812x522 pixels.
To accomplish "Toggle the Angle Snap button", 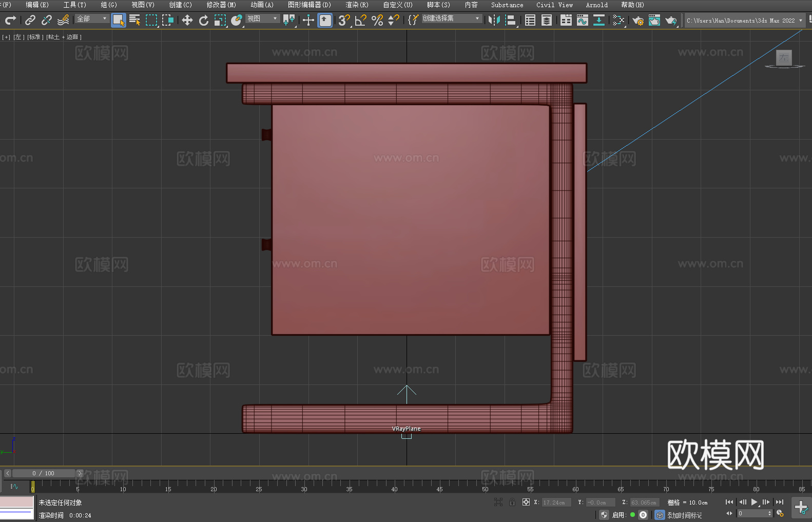I will [360, 20].
